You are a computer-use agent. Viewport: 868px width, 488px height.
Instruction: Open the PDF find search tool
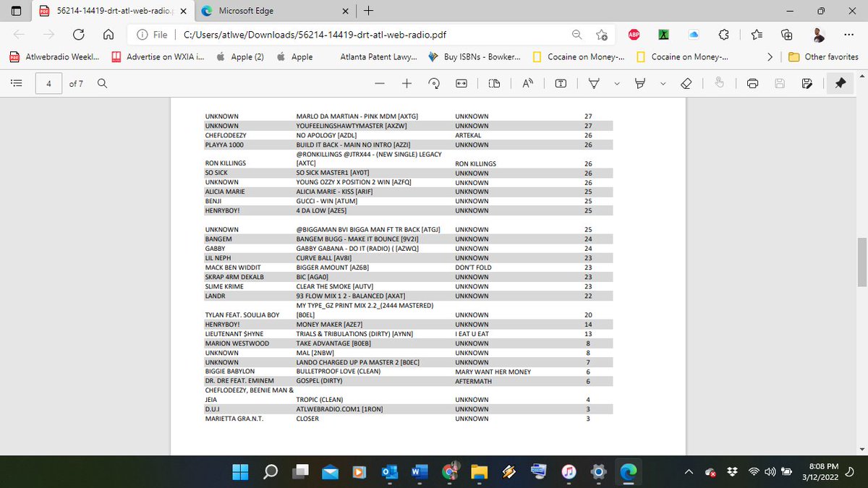click(102, 84)
